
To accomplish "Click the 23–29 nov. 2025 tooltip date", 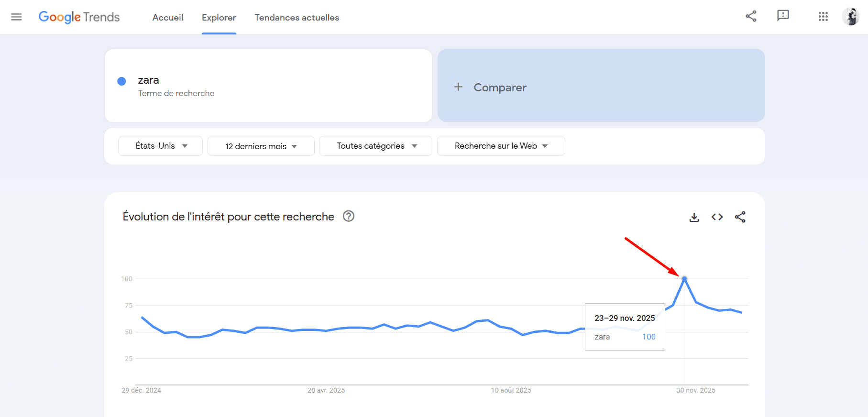I will coord(625,318).
